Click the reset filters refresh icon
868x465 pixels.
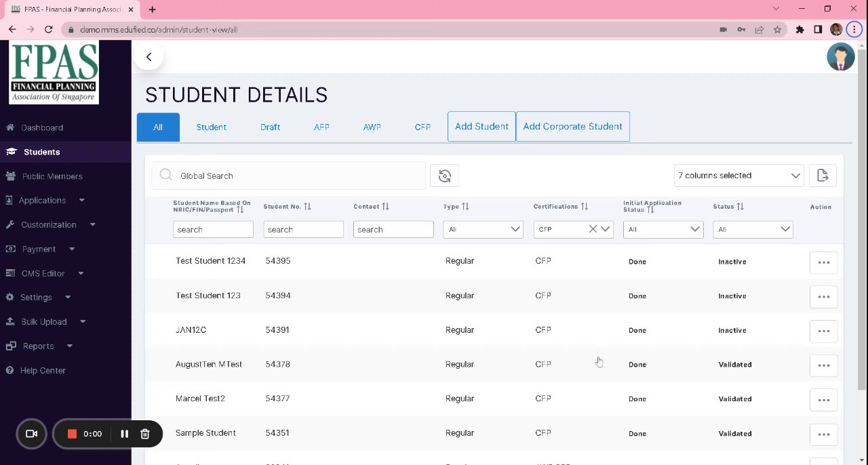(x=444, y=176)
